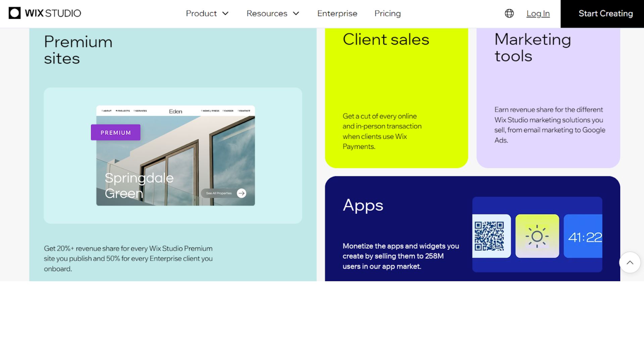Expand the Product dropdown chevron
Viewport: 644px width, 362px height.
(x=225, y=13)
